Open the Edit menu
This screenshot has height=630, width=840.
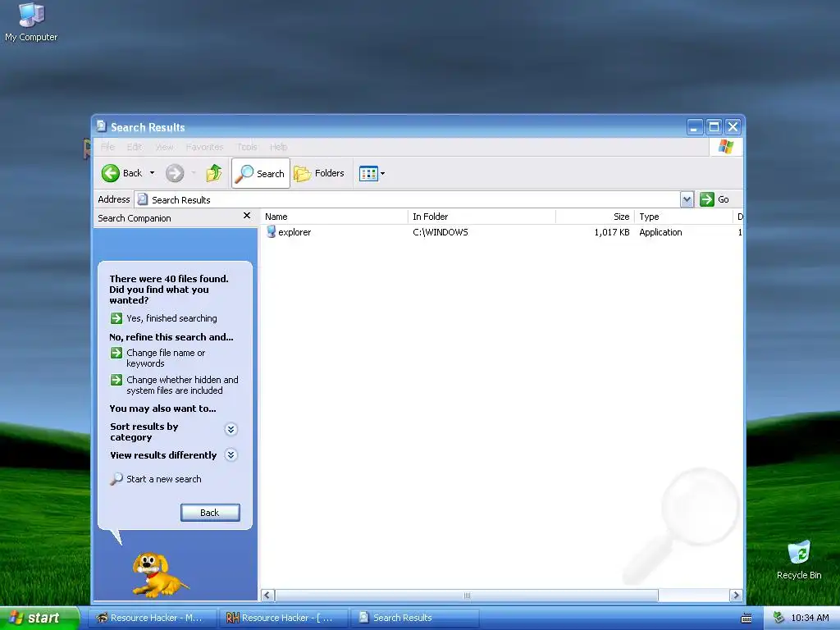[135, 147]
